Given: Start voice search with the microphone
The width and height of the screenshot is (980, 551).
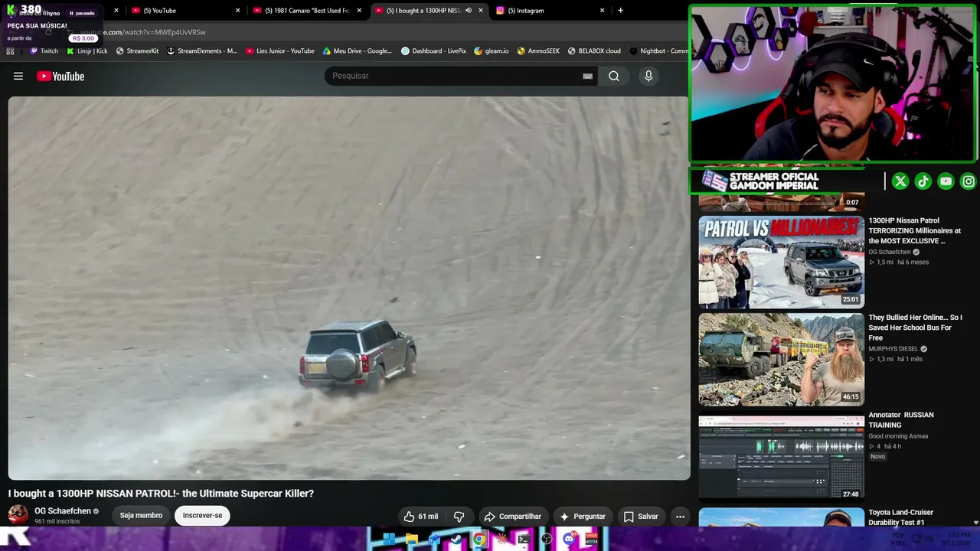Looking at the screenshot, I should coord(648,76).
